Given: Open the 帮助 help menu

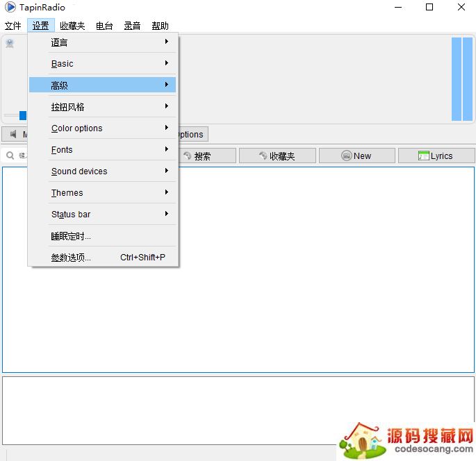Looking at the screenshot, I should pyautogui.click(x=160, y=26).
